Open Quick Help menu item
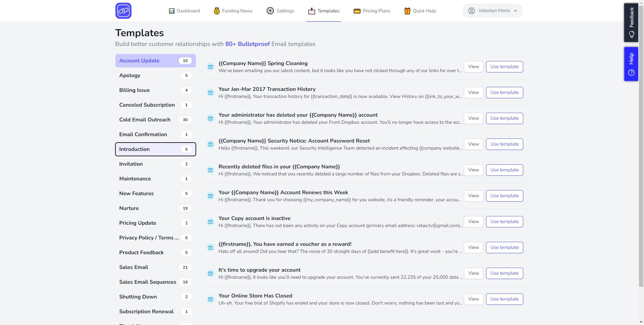The height and width of the screenshot is (325, 644). [x=420, y=11]
